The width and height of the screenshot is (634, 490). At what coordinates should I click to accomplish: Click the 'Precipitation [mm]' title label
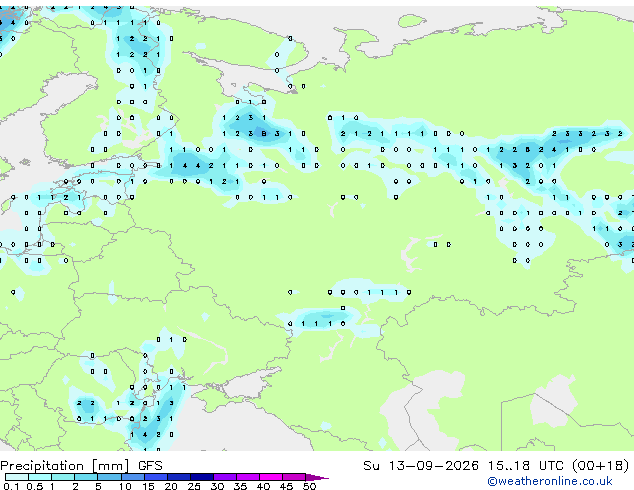(65, 466)
